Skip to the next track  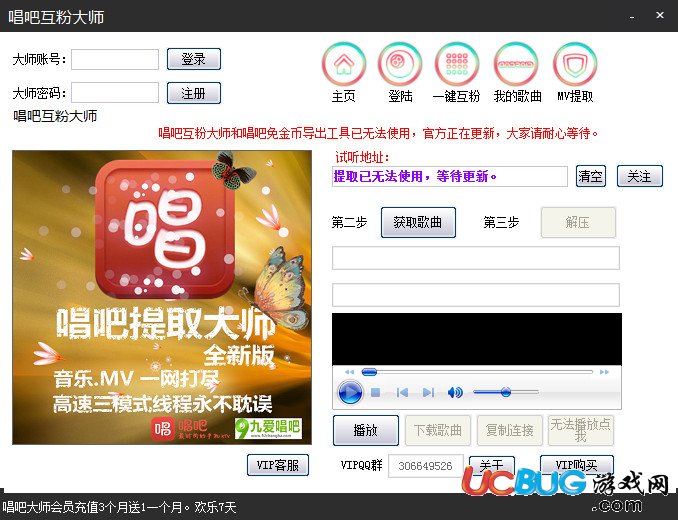tap(428, 392)
